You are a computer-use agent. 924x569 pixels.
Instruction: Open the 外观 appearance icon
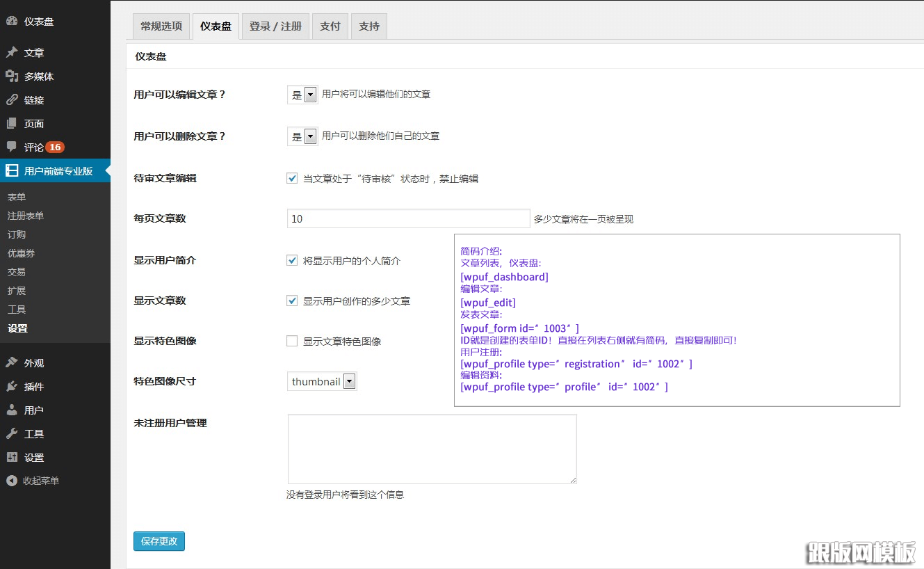[x=15, y=362]
